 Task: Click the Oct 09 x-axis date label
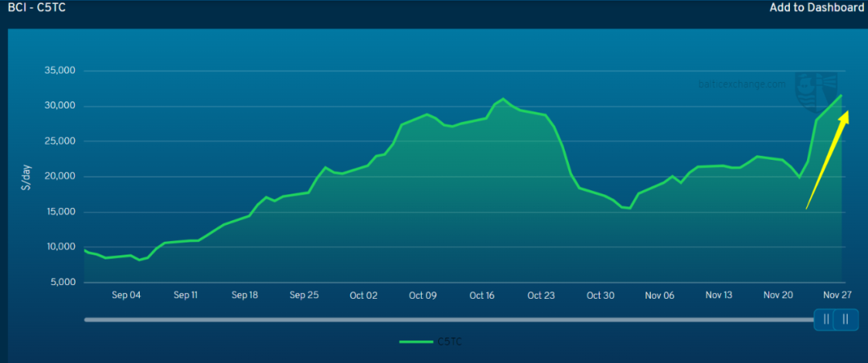[x=423, y=295]
